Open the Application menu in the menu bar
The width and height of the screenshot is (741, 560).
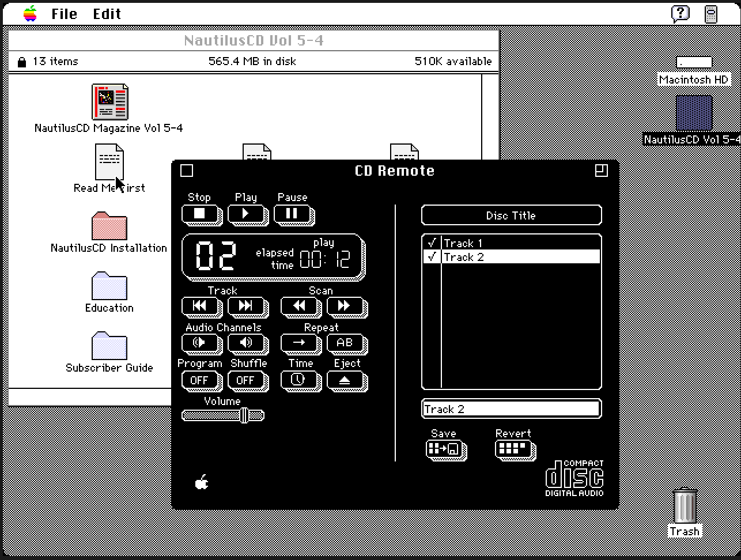712,14
